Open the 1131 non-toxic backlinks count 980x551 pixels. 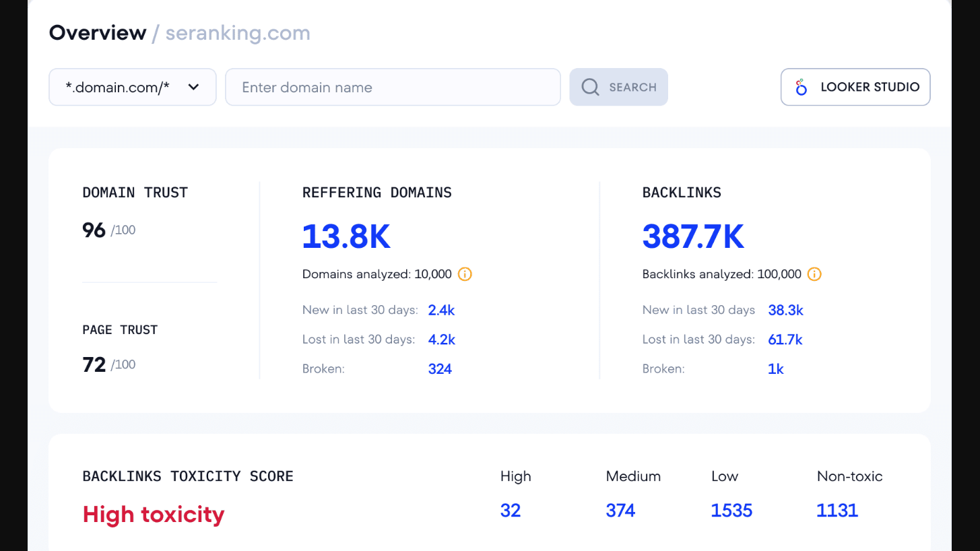837,510
